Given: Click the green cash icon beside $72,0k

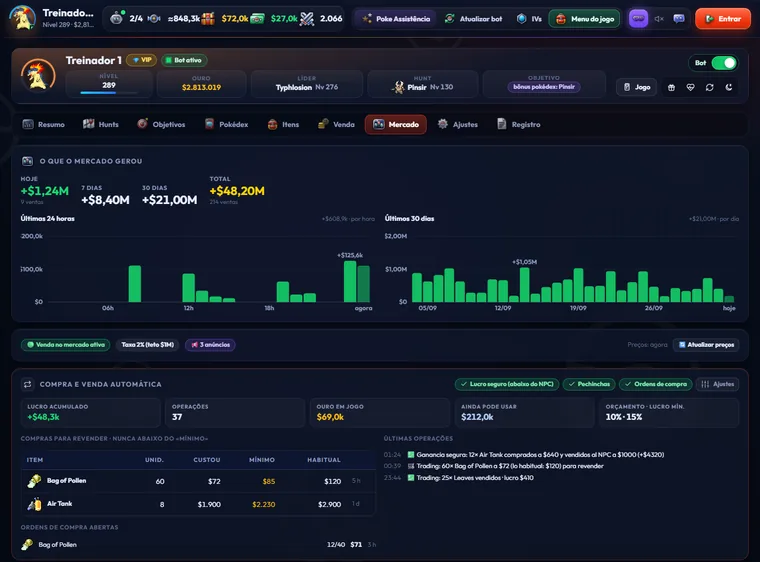Looking at the screenshot, I should click(x=257, y=19).
